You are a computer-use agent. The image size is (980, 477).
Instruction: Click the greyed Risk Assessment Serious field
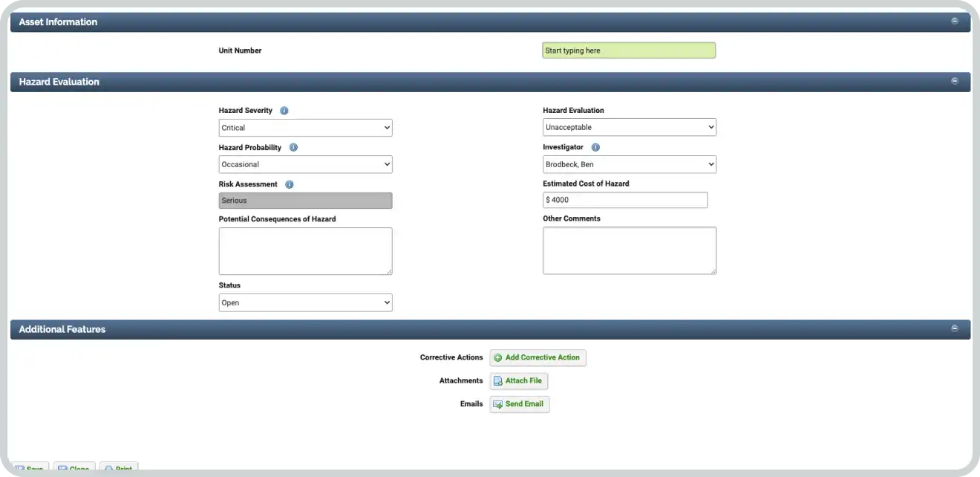(x=305, y=201)
